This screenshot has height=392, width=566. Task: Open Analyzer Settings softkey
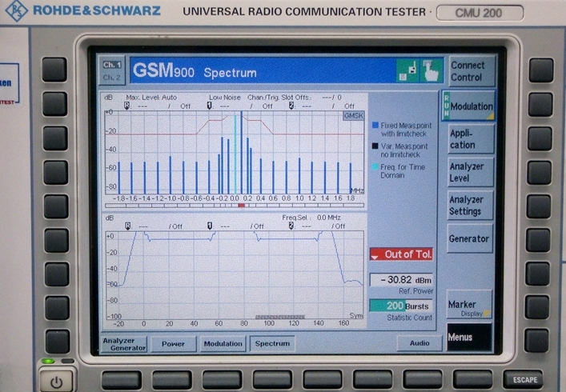click(x=471, y=205)
